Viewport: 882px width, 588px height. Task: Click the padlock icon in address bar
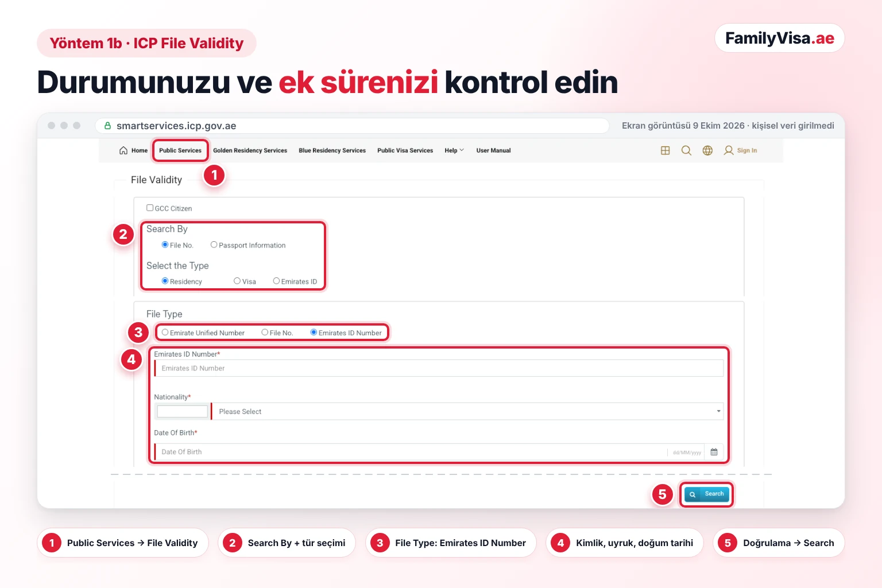click(107, 125)
